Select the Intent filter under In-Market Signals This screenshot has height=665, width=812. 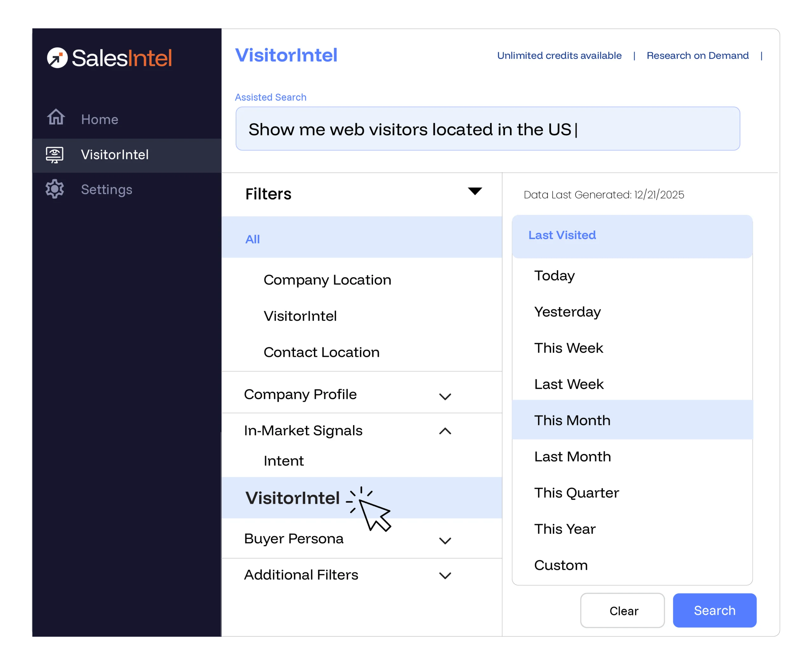(x=284, y=461)
